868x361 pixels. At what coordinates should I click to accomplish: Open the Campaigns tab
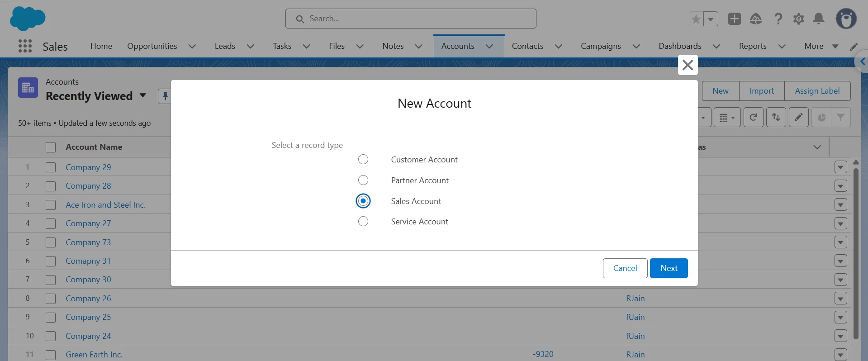tap(601, 46)
